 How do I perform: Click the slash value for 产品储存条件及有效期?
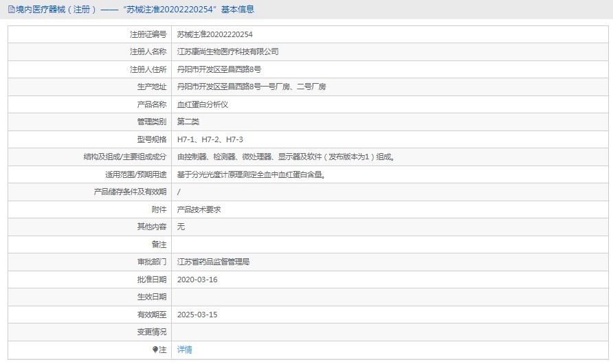tap(179, 192)
